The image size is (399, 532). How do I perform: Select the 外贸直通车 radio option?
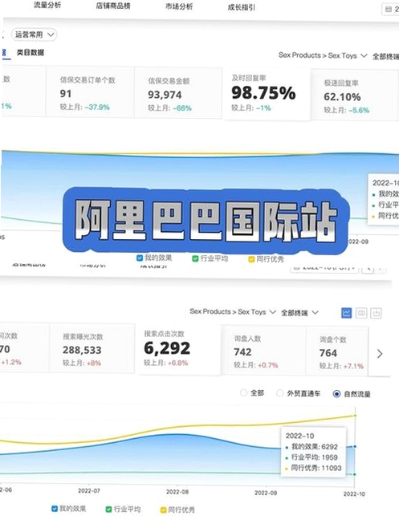click(298, 393)
